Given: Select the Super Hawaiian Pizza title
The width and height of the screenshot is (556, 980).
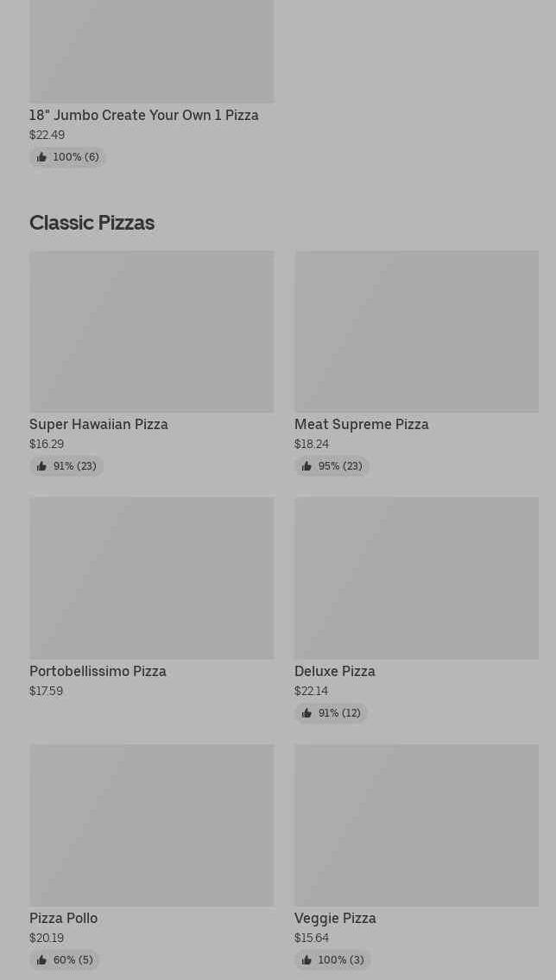Looking at the screenshot, I should click(x=98, y=424).
